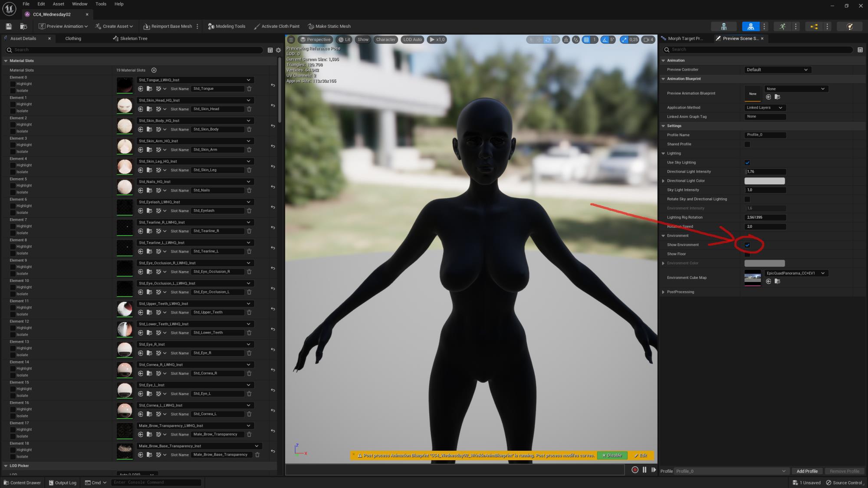Image resolution: width=868 pixels, height=488 pixels.
Task: Expand Directional Light Color property
Action: (663, 181)
